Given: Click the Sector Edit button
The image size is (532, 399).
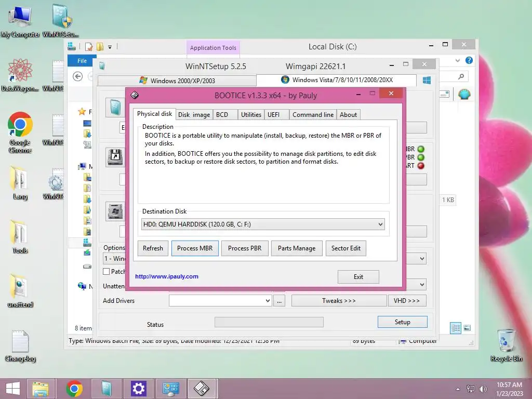Looking at the screenshot, I should [x=345, y=248].
